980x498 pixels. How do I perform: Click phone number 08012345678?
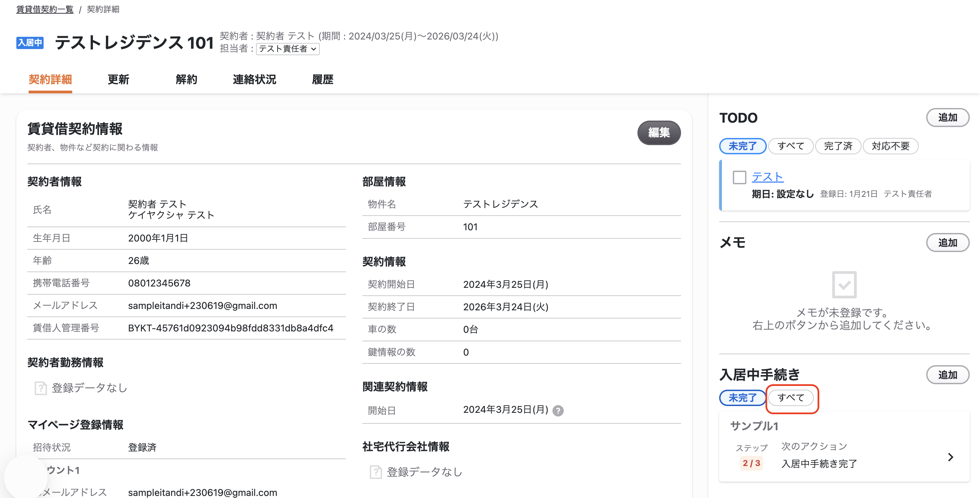(x=159, y=283)
